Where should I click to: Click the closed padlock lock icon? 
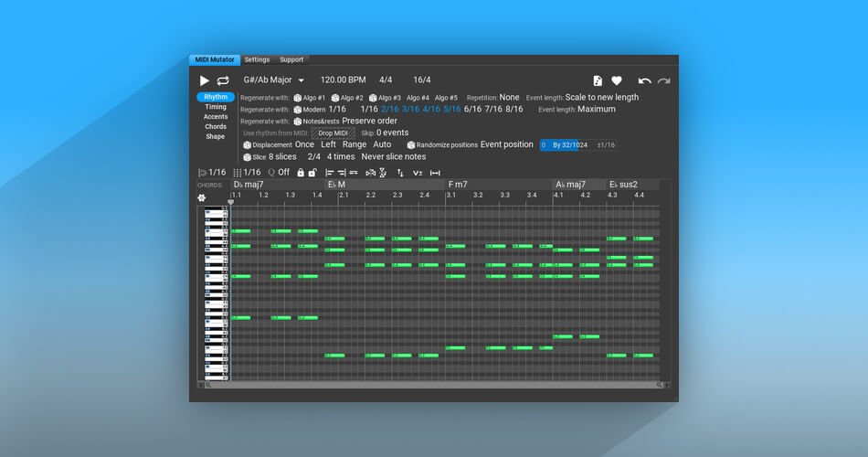(x=301, y=173)
